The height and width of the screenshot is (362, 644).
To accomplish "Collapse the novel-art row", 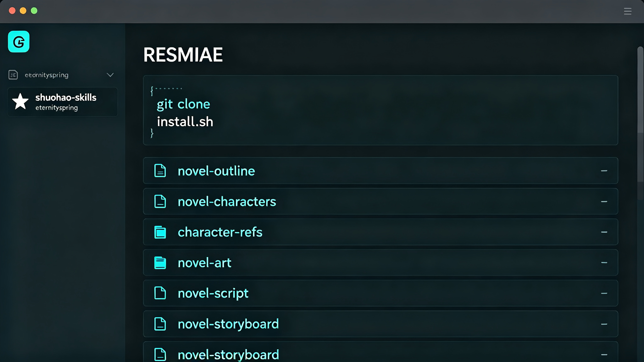I will click(604, 263).
